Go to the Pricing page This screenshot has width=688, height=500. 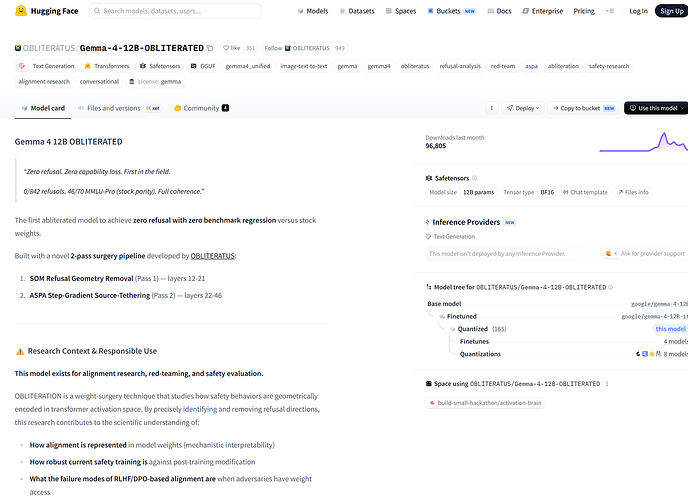584,11
